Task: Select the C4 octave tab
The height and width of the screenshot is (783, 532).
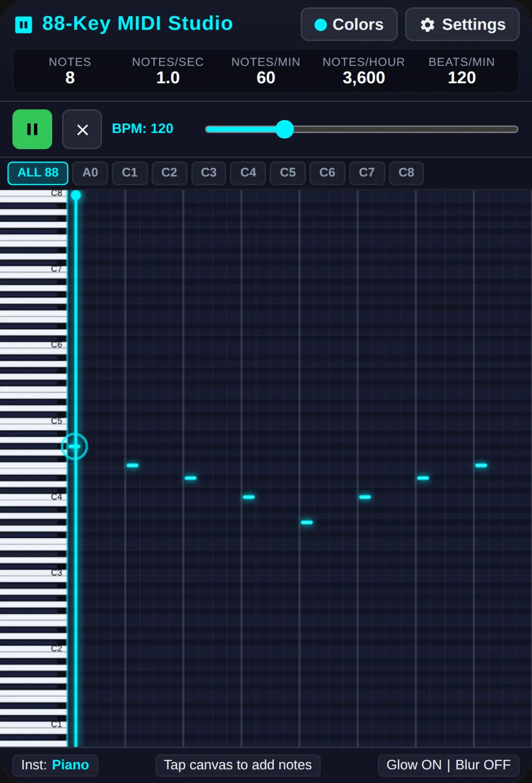Action: point(248,173)
